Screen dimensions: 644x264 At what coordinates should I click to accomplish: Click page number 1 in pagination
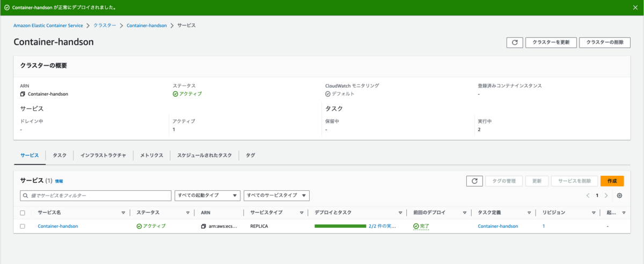click(x=597, y=196)
